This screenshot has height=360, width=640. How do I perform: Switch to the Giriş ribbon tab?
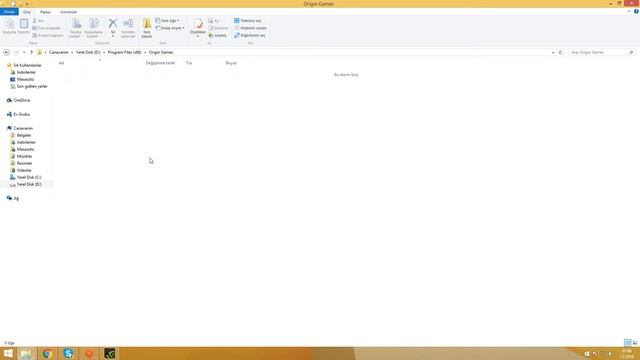pos(27,12)
